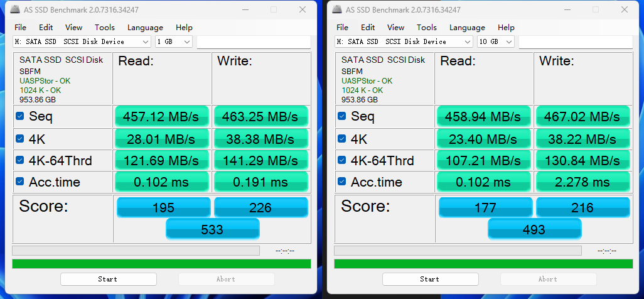Uncheck the Seq test in left window
Image resolution: width=644 pixels, height=299 pixels.
pos(20,116)
